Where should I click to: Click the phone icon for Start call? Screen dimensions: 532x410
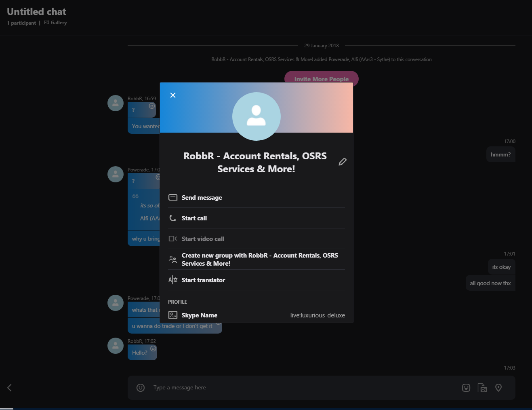click(173, 218)
